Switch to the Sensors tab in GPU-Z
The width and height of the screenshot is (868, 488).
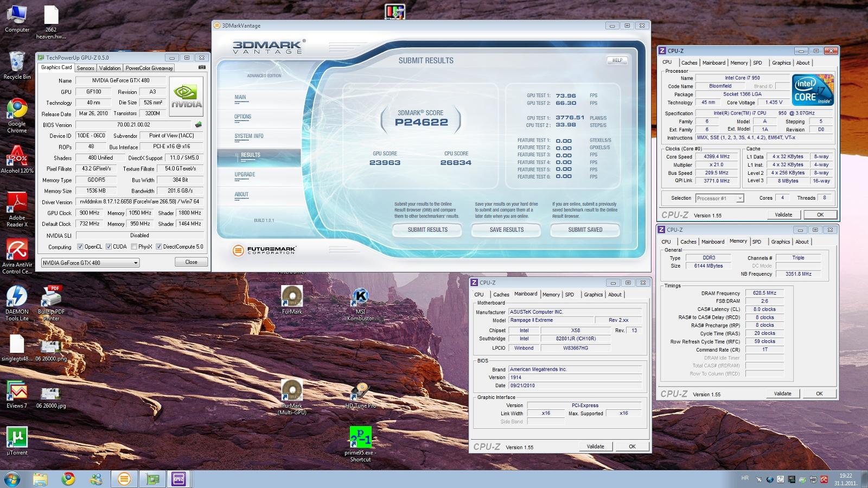point(85,68)
